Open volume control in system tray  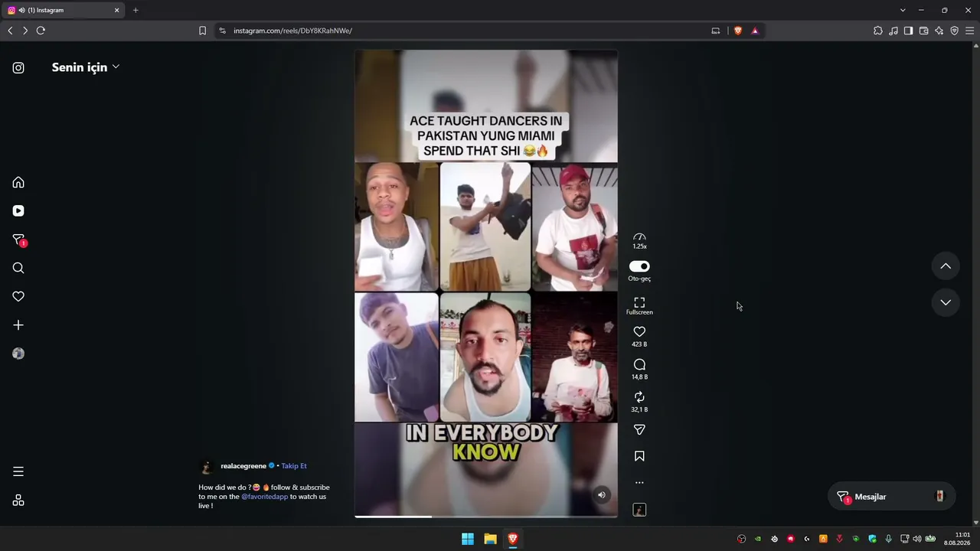click(x=917, y=539)
